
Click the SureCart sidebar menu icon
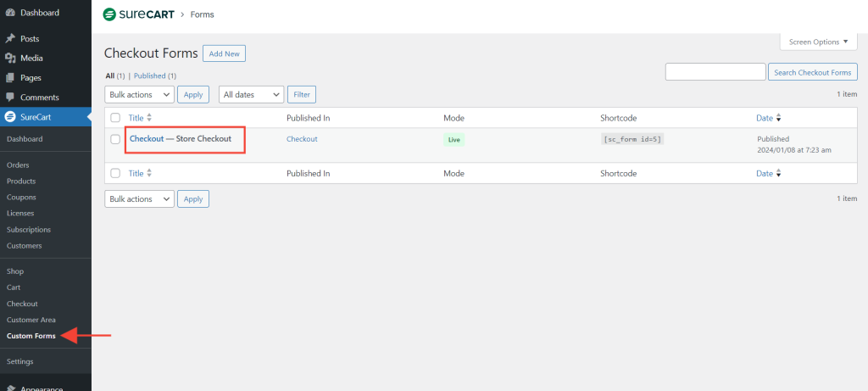[x=10, y=117]
